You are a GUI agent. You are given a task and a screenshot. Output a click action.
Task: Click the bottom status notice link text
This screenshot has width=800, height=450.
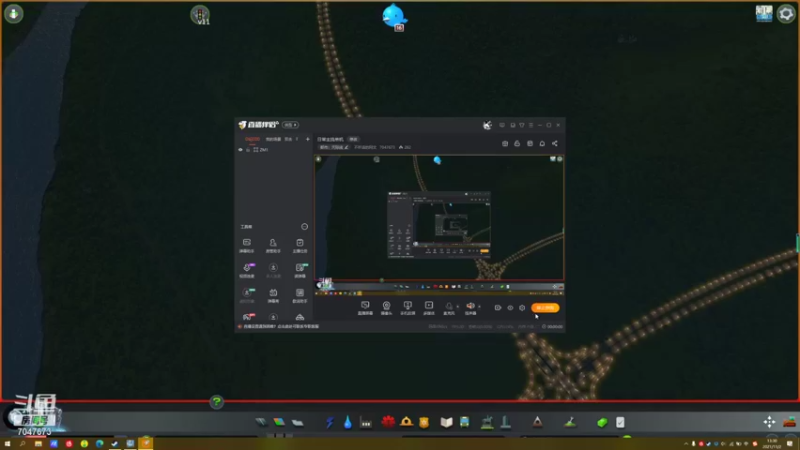point(281,327)
